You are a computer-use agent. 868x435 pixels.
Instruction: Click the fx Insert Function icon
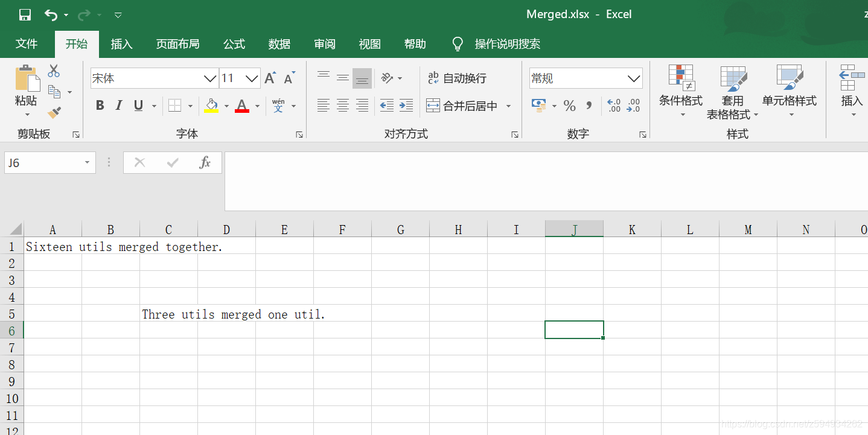pos(205,162)
